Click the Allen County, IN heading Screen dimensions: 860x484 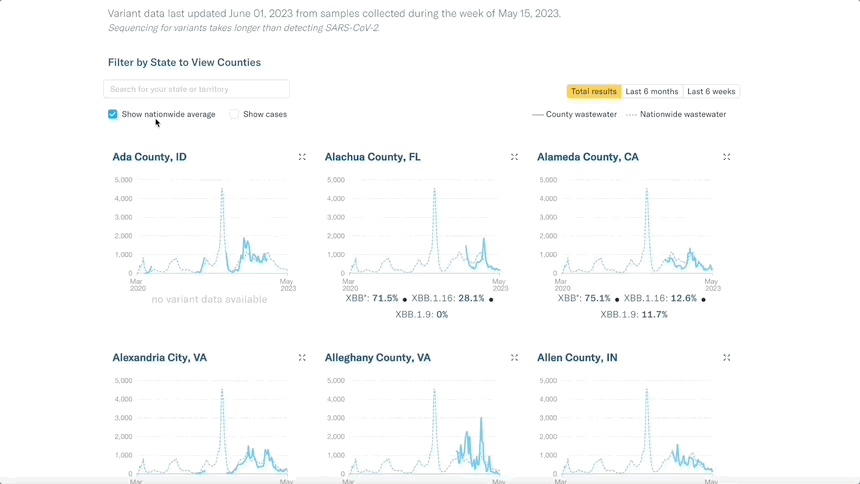pos(577,358)
